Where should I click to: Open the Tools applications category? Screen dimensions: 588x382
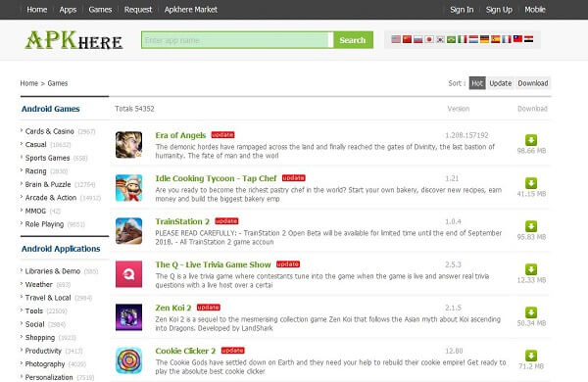point(33,310)
